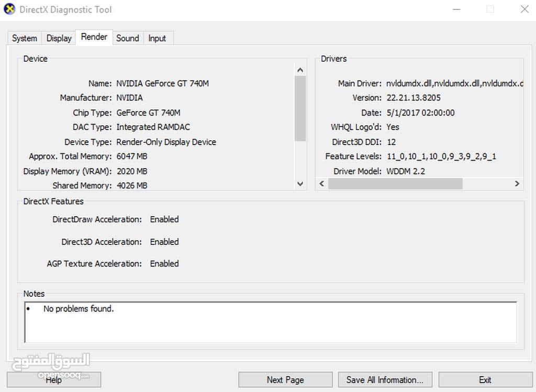
Task: Click the Display Memory (VRAM) label
Action: pyautogui.click(x=68, y=171)
